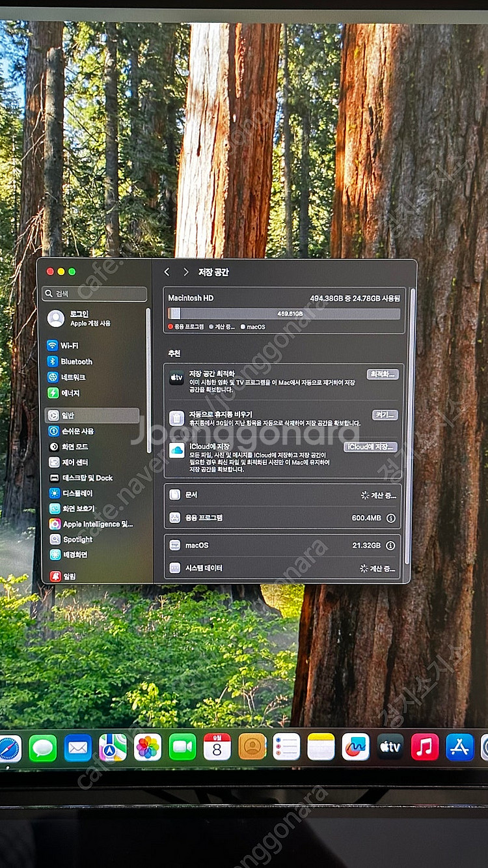Select Bluetooth in the settings sidebar
The image size is (488, 868).
click(x=76, y=361)
